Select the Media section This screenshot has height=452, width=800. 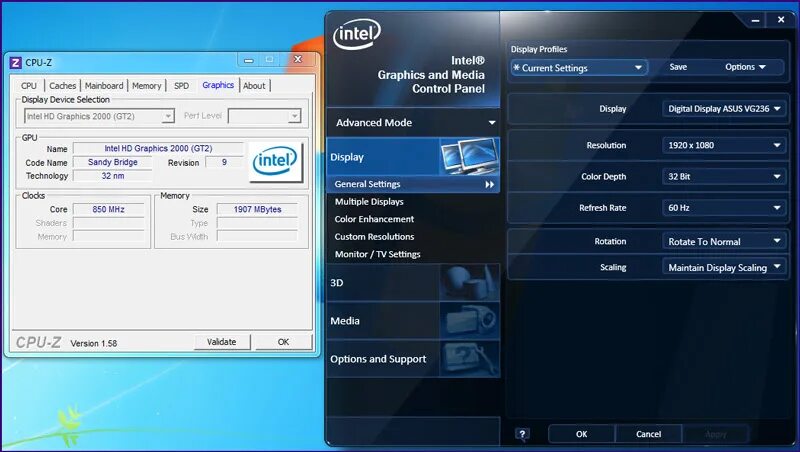(x=413, y=321)
